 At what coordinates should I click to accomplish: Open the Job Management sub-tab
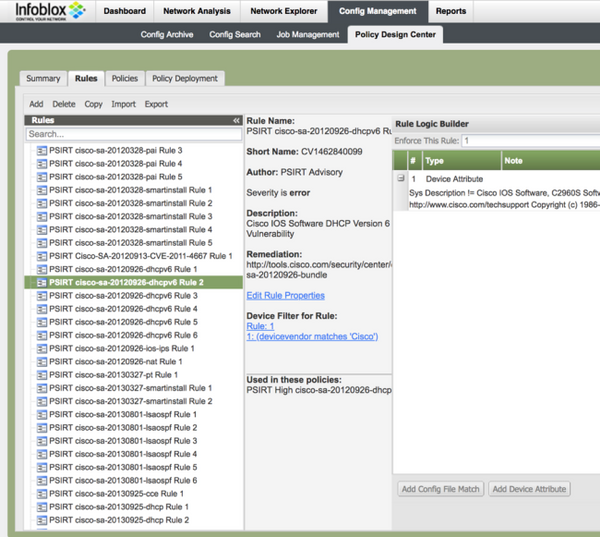pos(308,35)
